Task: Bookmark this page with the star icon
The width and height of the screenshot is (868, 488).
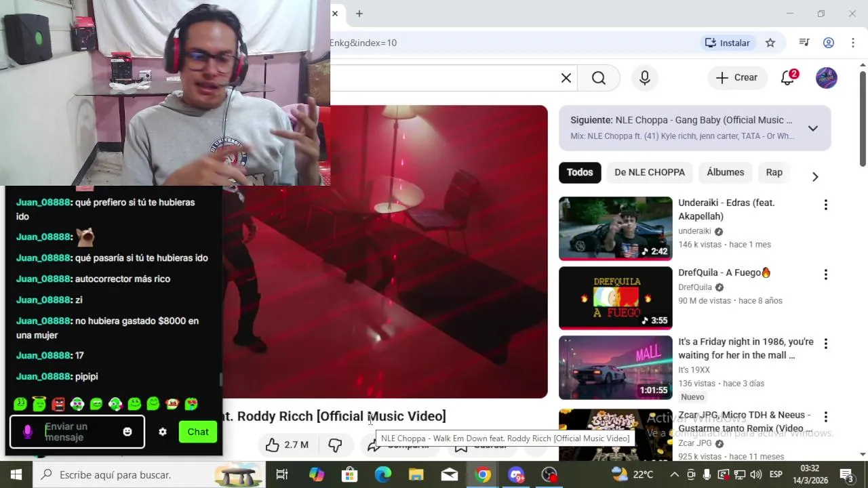Action: click(x=770, y=43)
